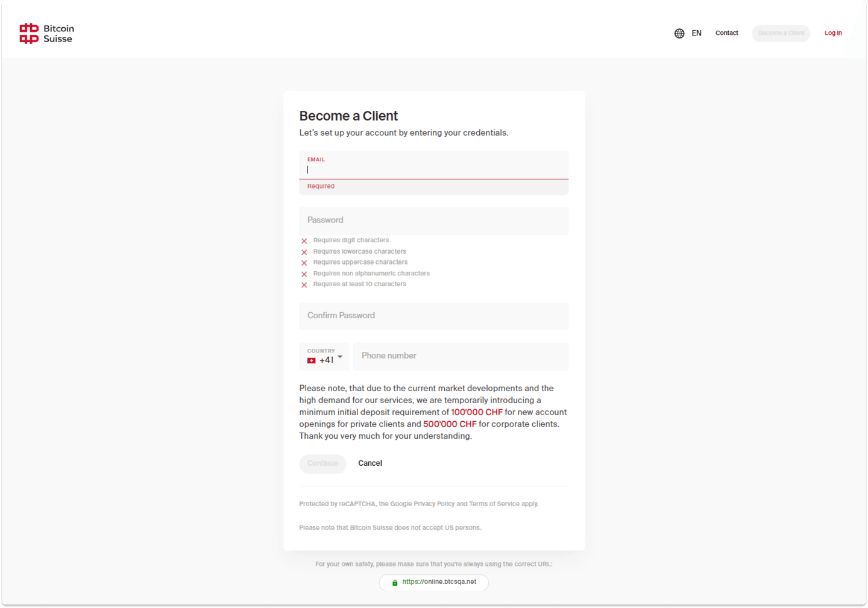The height and width of the screenshot is (608, 868).
Task: Open the EN language selector
Action: point(696,33)
